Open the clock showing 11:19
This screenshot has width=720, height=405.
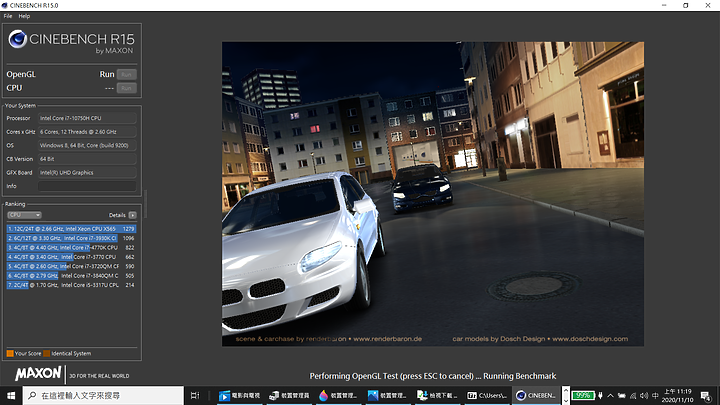(677, 395)
